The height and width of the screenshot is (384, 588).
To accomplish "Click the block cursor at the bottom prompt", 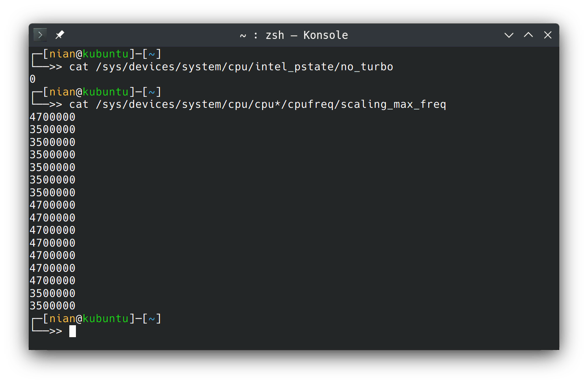I will coord(73,331).
